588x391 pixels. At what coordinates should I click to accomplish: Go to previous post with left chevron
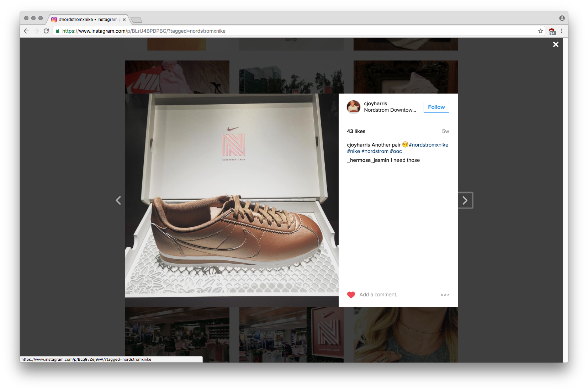(x=118, y=200)
